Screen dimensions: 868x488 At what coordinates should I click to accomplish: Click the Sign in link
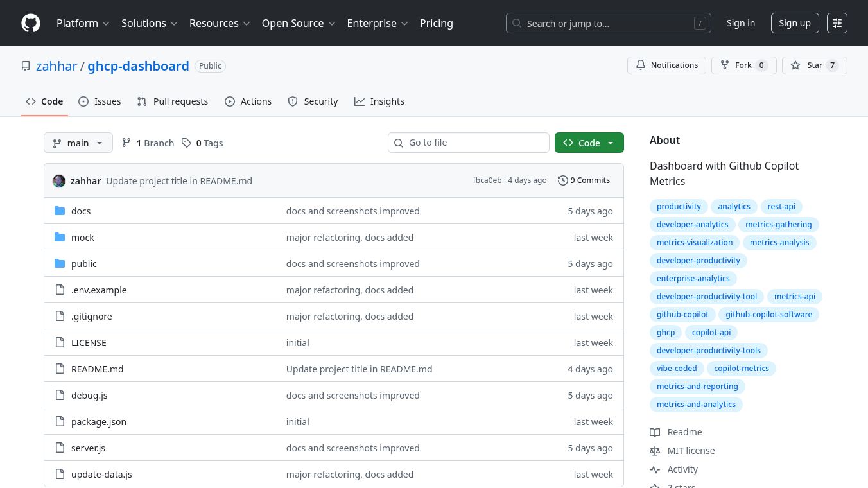pos(741,23)
